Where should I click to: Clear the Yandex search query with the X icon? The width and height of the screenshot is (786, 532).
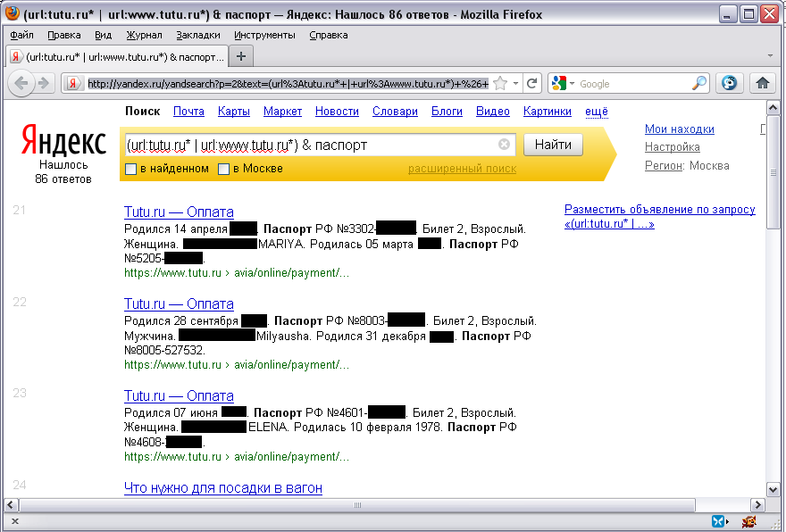[504, 145]
